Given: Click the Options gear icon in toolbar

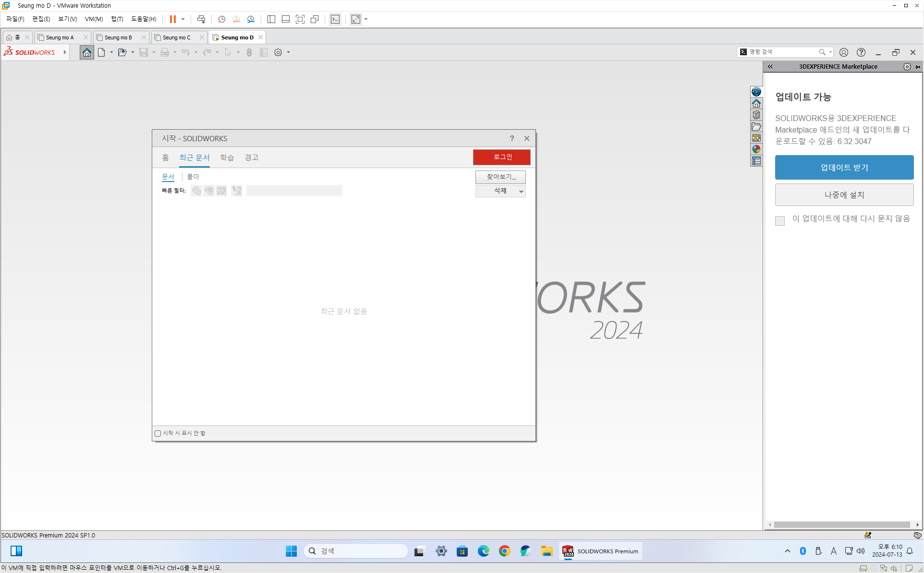Looking at the screenshot, I should (x=278, y=52).
